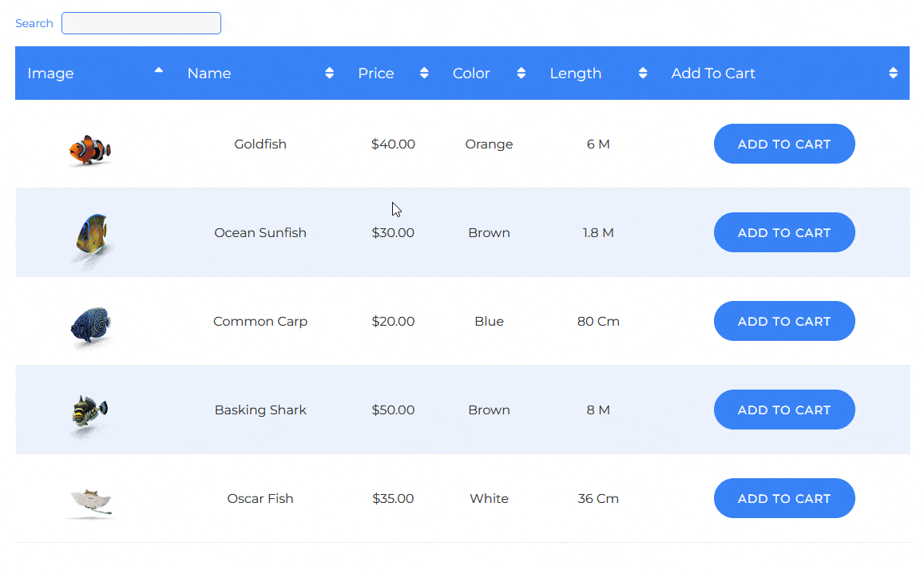
Task: Select the Length column header
Action: click(576, 73)
